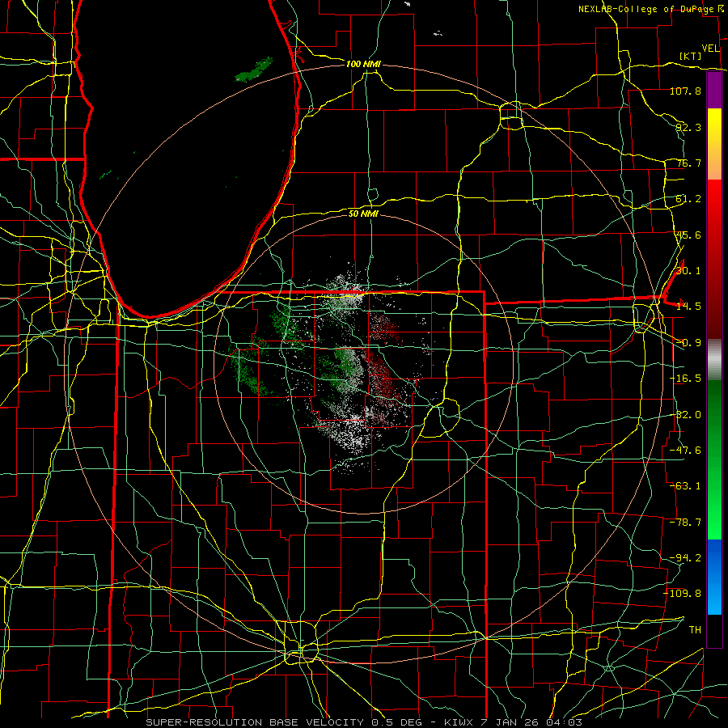Click the -0.9 velocity scale value
The height and width of the screenshot is (728, 728).
click(x=688, y=343)
